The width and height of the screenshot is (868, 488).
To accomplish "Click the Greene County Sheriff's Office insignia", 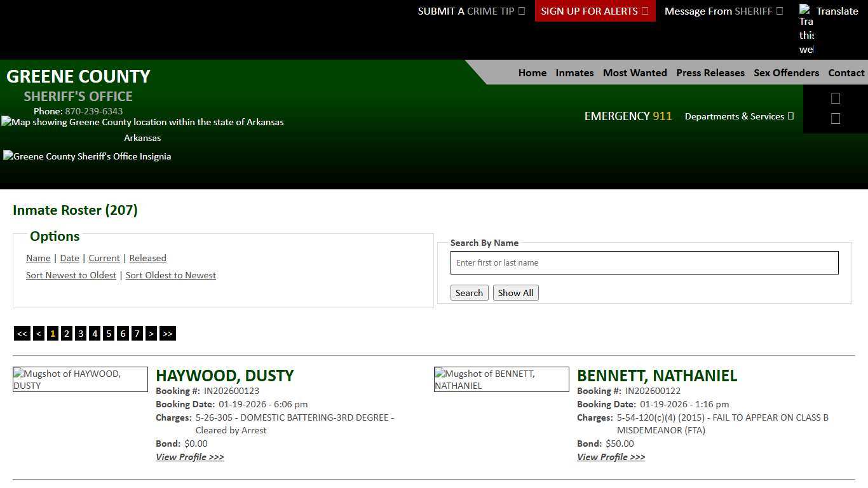I will (x=87, y=156).
